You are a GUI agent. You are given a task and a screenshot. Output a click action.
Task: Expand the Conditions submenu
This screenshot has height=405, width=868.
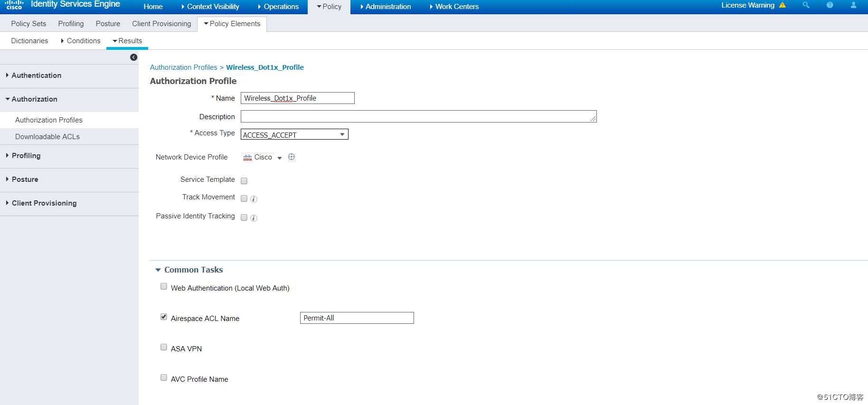coord(81,41)
